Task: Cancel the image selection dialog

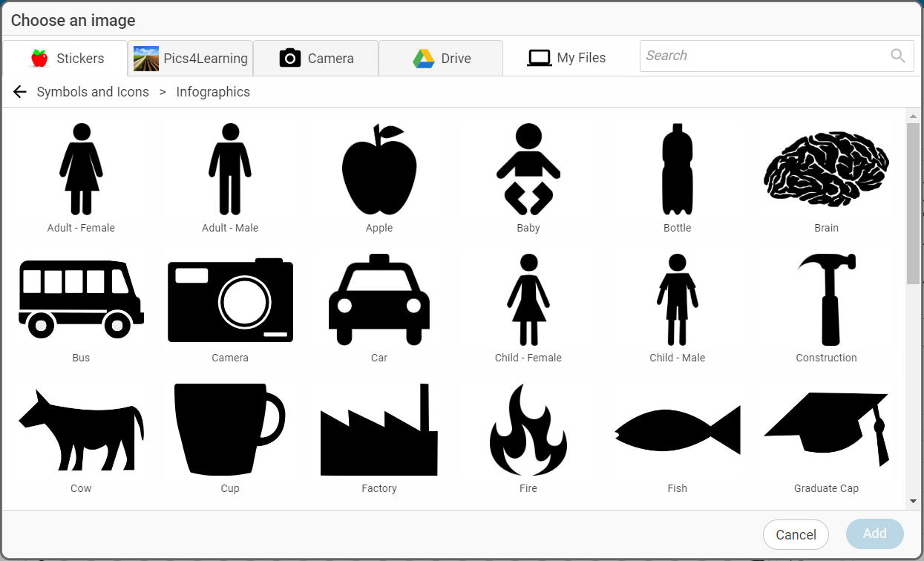Action: 796,534
